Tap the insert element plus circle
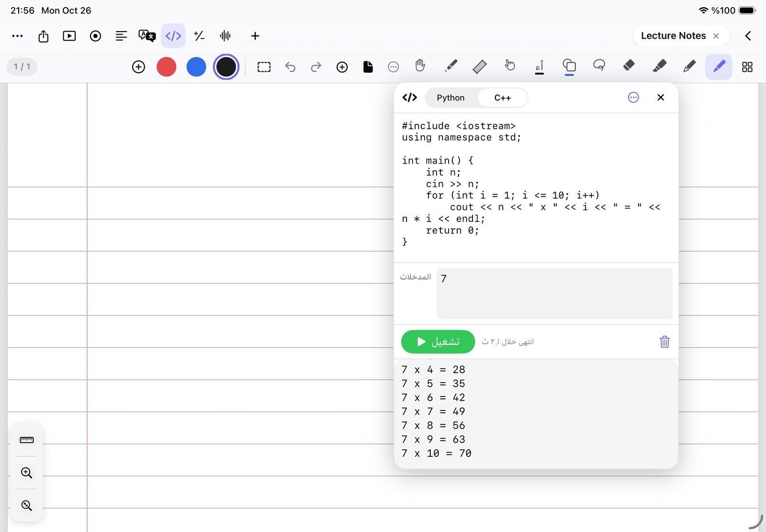This screenshot has height=532, width=766. click(342, 67)
